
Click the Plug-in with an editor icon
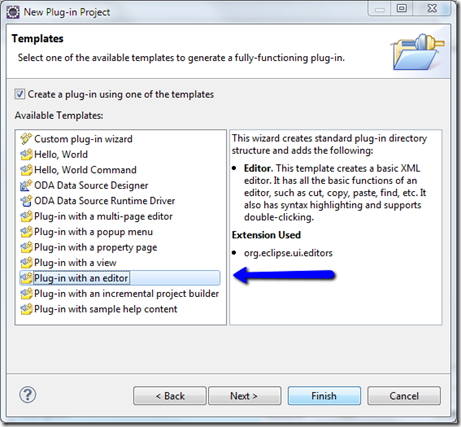click(26, 278)
